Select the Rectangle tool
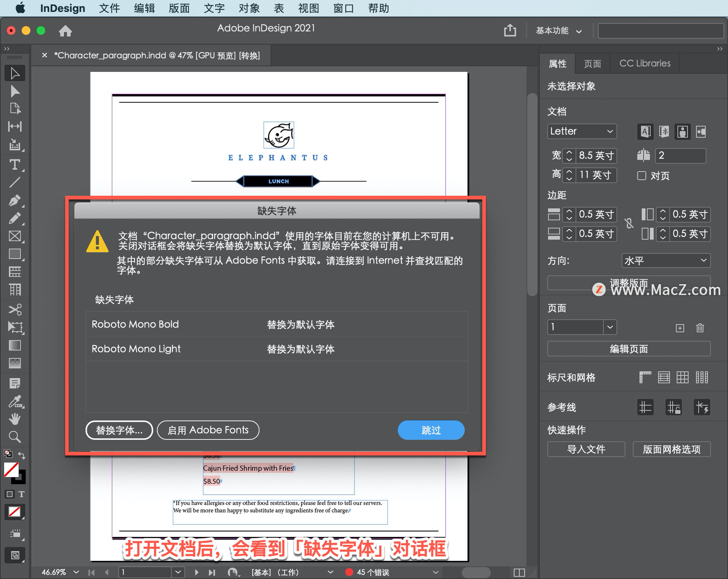Screen dimensions: 728x579 pyautogui.click(x=15, y=254)
